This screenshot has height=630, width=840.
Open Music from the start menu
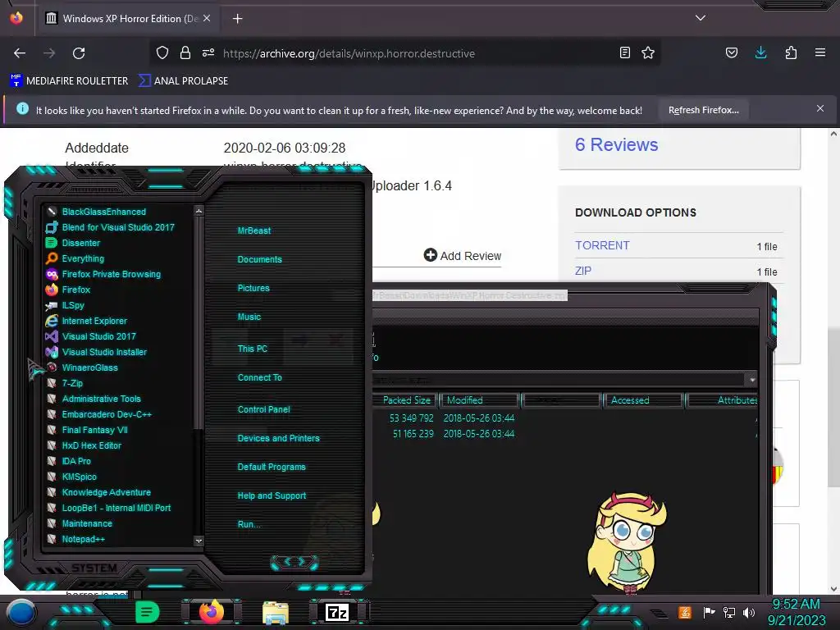[x=249, y=317]
